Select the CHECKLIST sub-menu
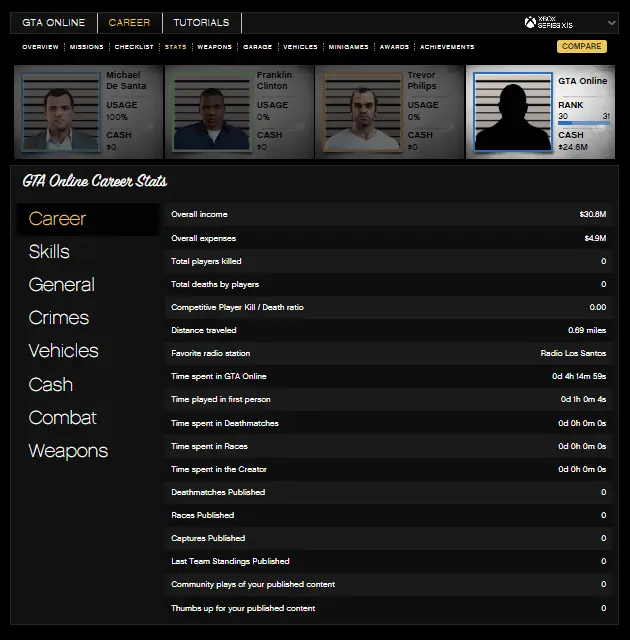The height and width of the screenshot is (640, 630). [x=134, y=47]
